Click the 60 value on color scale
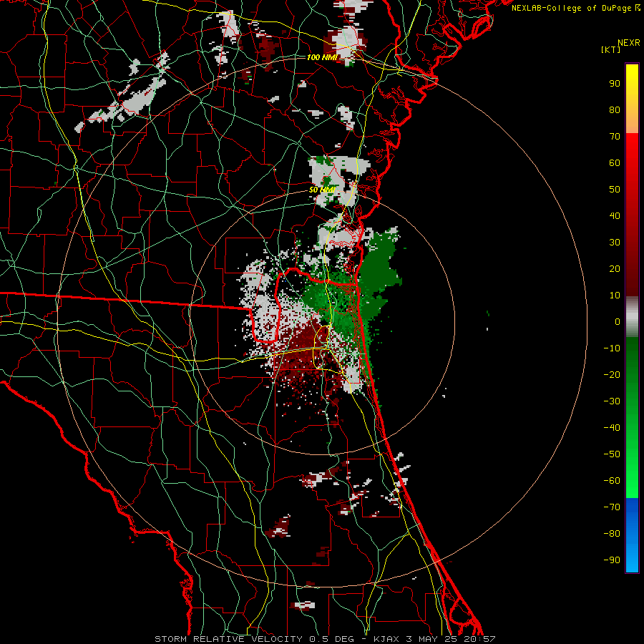 pyautogui.click(x=615, y=163)
